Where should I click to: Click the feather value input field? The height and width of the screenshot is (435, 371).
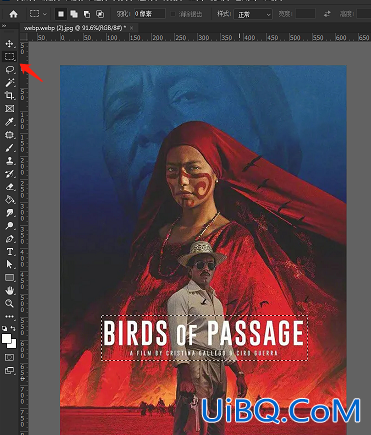(149, 14)
